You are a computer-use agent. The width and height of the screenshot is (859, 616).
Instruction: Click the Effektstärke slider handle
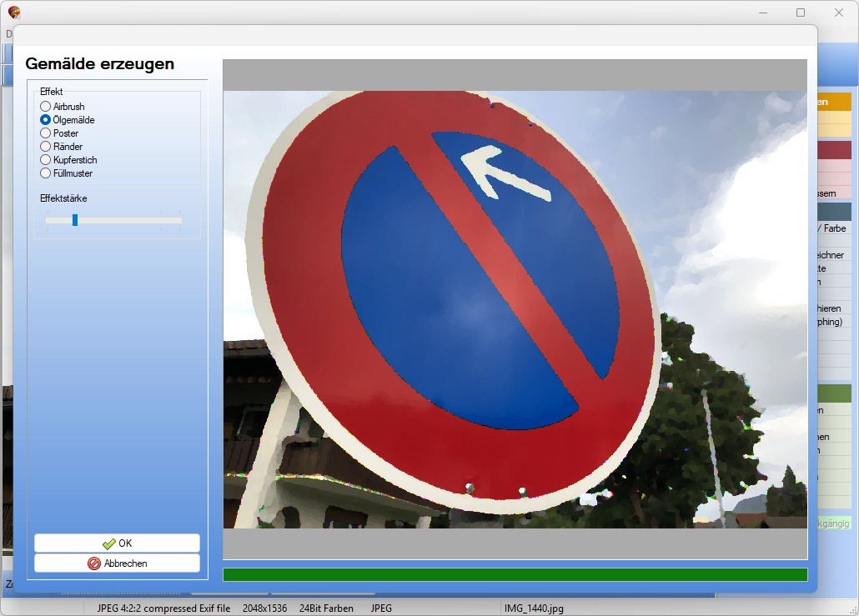point(75,220)
